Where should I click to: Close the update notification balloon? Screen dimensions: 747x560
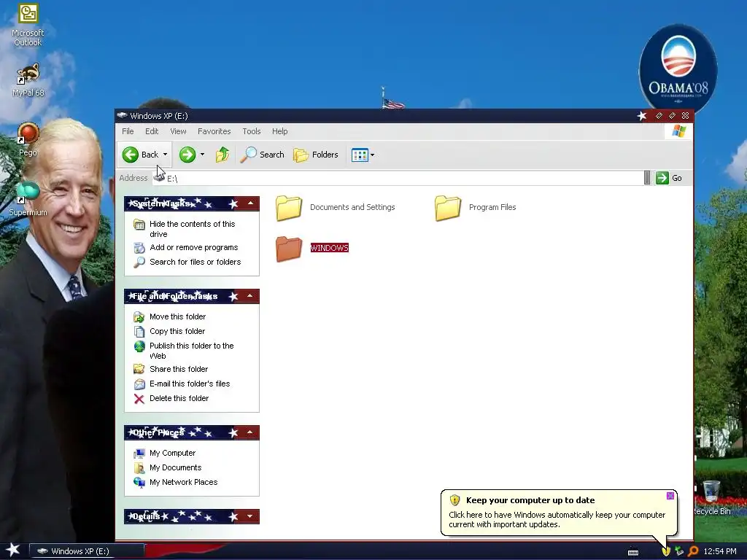[x=670, y=496]
